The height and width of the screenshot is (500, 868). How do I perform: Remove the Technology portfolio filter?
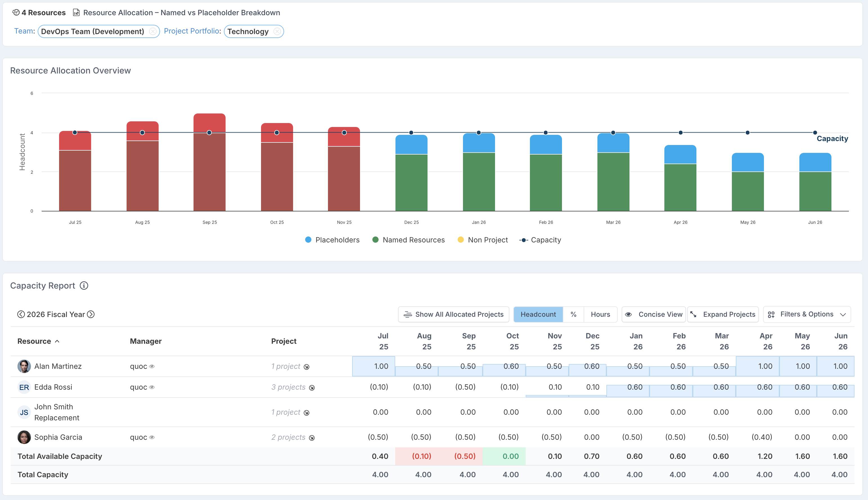coord(277,32)
